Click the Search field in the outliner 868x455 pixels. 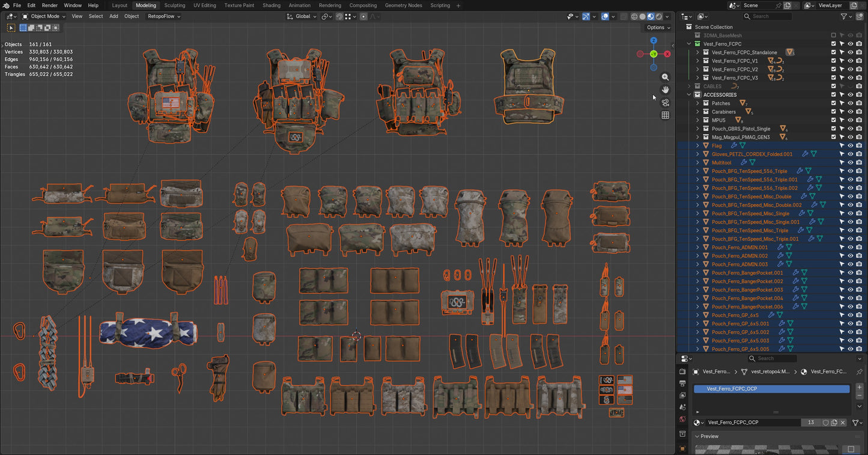click(769, 16)
